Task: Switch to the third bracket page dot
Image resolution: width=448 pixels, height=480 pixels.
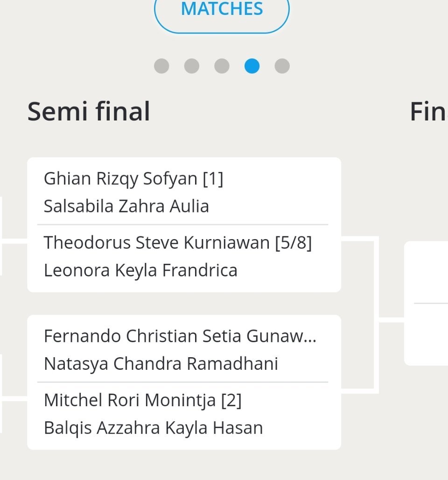Action: tap(222, 66)
